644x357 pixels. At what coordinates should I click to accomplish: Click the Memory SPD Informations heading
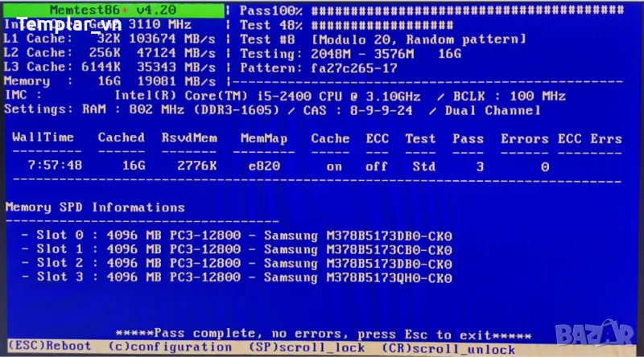tap(95, 207)
